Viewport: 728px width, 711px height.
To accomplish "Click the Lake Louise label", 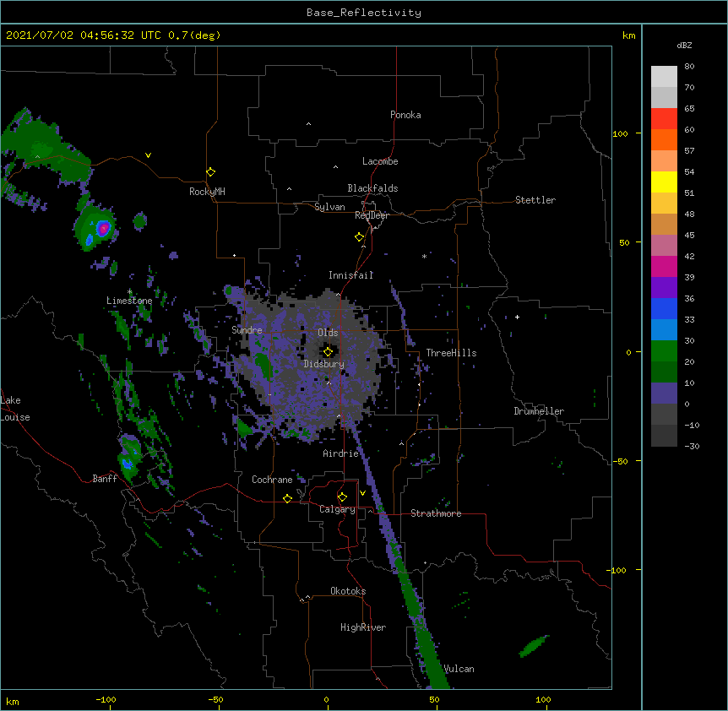I will coord(15,409).
